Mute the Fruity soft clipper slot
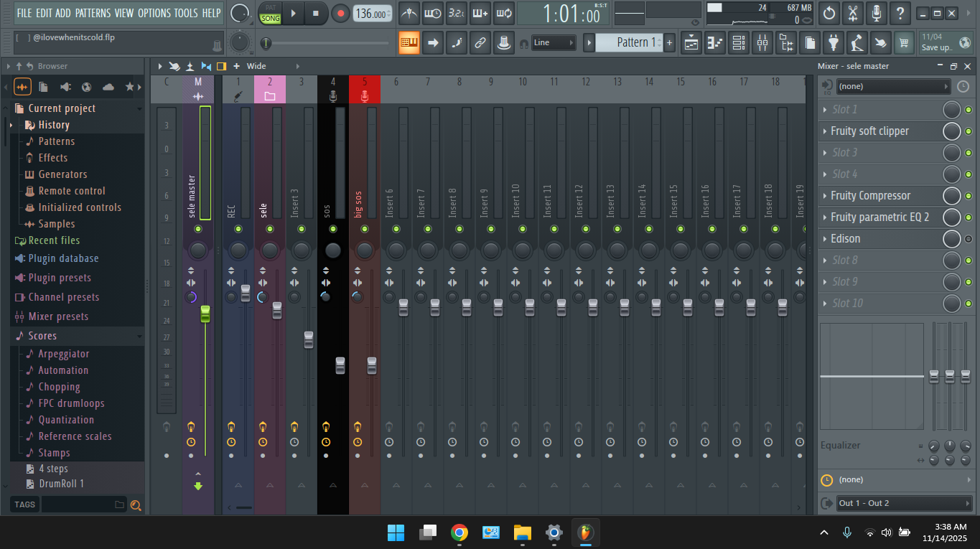Image resolution: width=980 pixels, height=549 pixels. [x=969, y=131]
